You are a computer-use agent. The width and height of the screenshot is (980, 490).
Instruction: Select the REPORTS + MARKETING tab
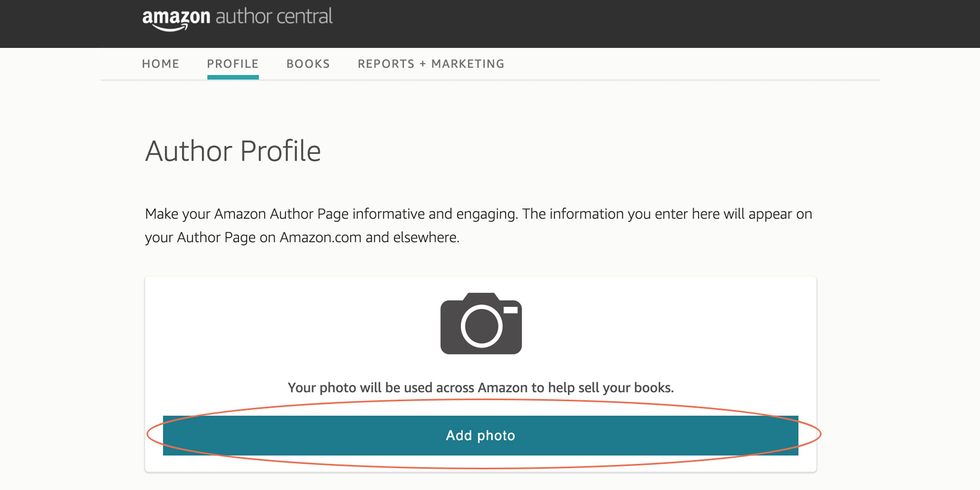pyautogui.click(x=431, y=64)
